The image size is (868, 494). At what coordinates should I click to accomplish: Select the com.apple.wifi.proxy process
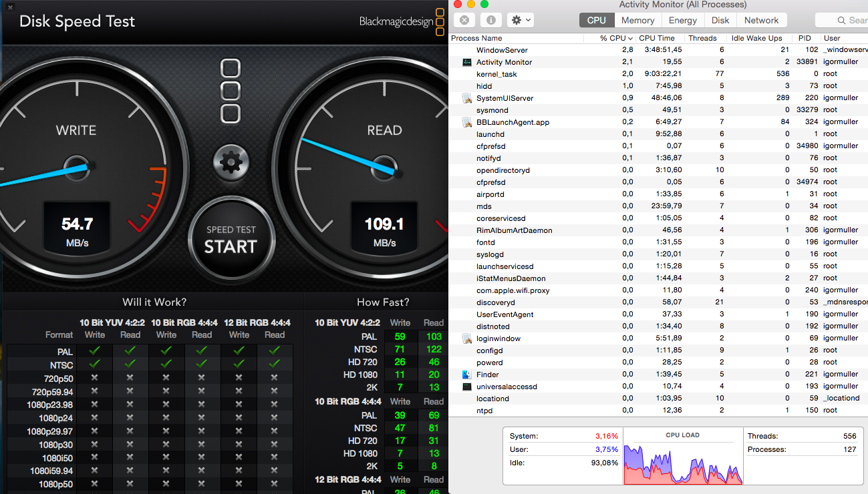coord(658,290)
